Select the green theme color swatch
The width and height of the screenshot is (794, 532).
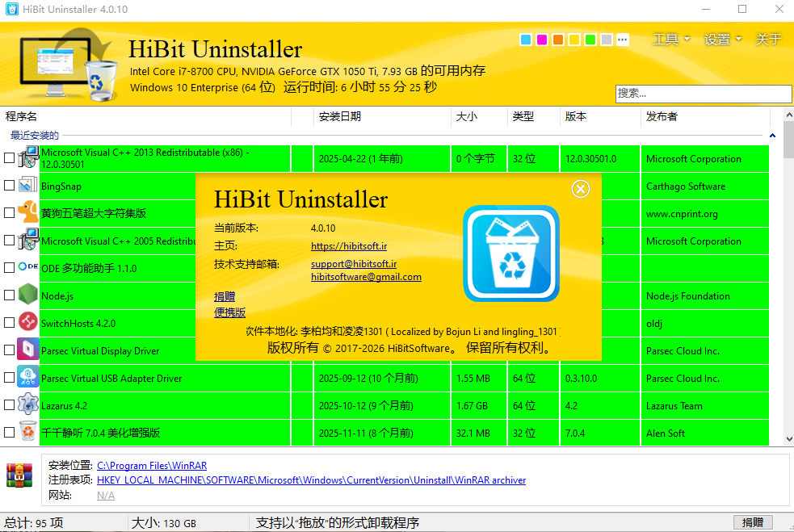click(x=590, y=40)
